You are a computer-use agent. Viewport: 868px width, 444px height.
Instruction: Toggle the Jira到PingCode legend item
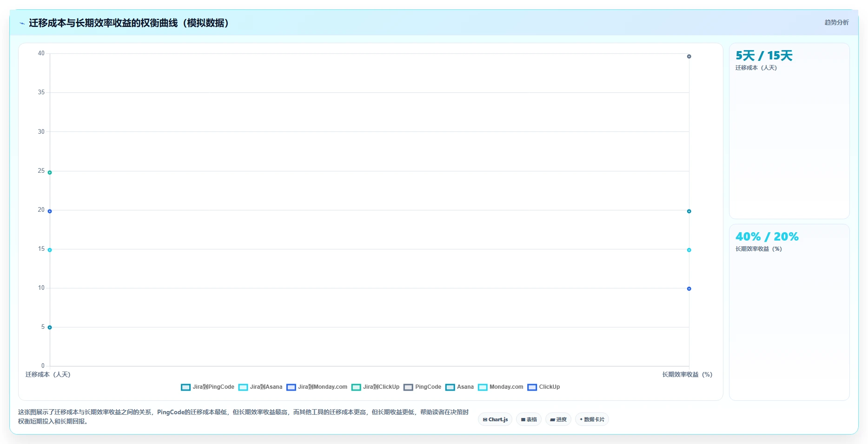[207, 387]
